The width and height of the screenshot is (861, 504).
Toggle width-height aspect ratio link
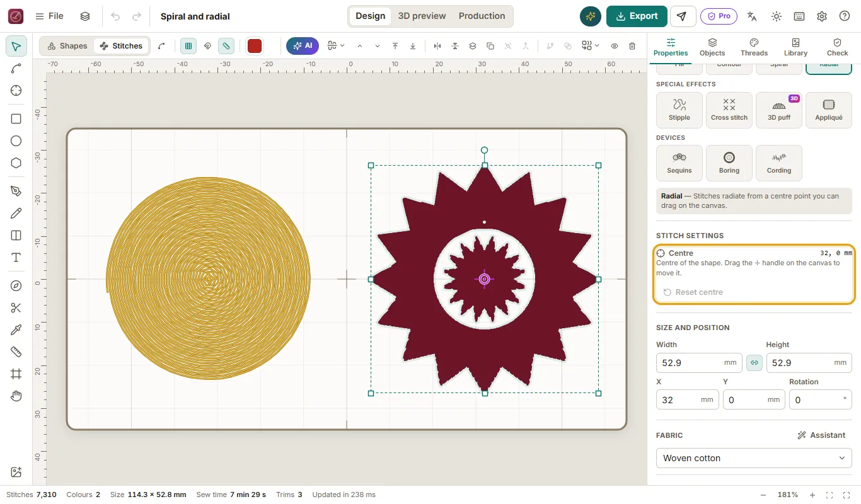pyautogui.click(x=754, y=363)
